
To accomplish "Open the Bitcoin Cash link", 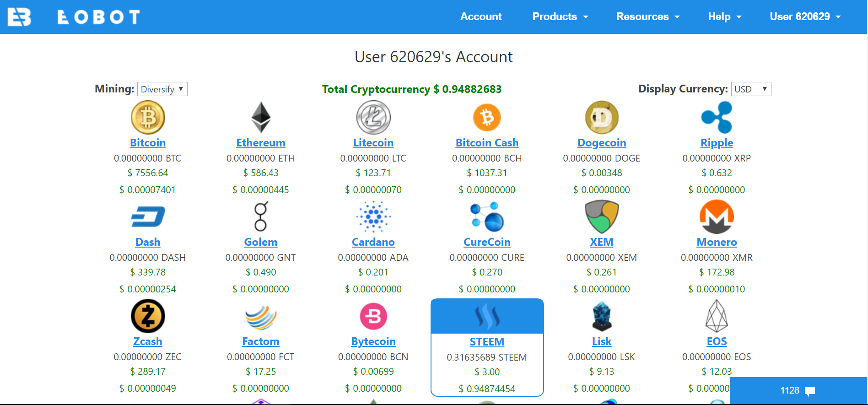I will pyautogui.click(x=487, y=143).
